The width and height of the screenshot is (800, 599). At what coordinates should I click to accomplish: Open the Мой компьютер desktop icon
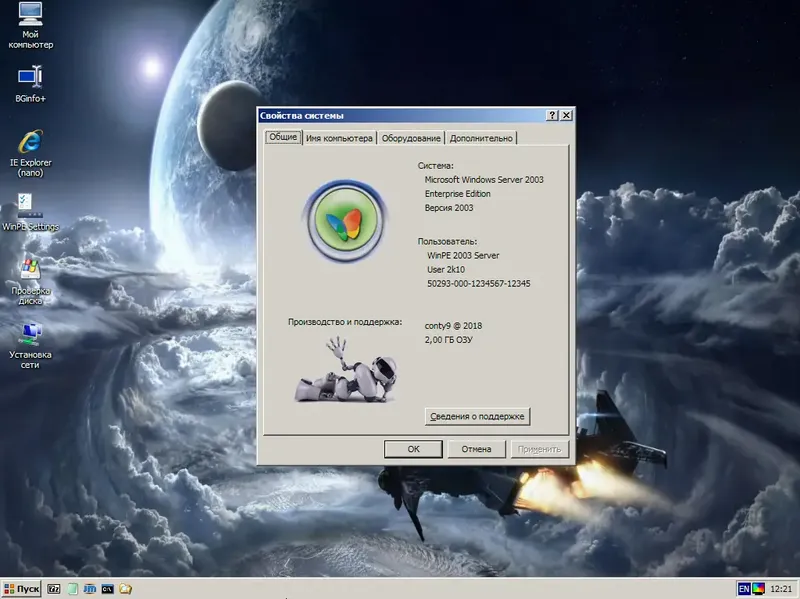click(30, 26)
